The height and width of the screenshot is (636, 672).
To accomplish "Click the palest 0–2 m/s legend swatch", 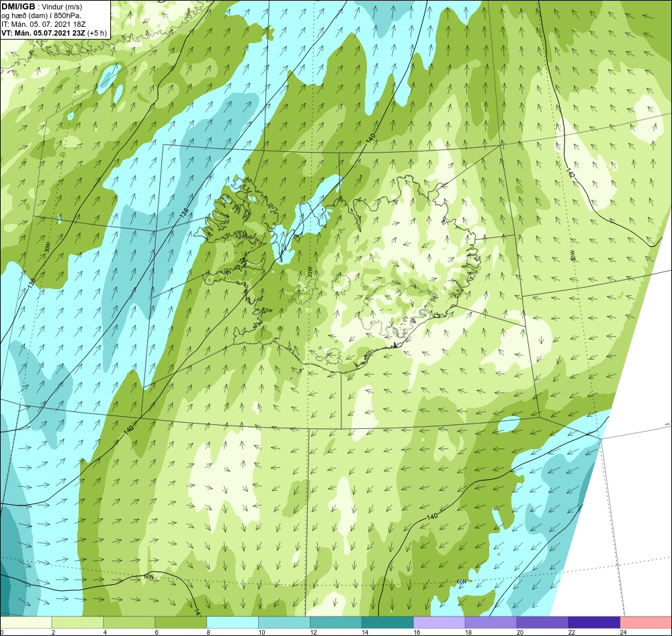I will click(x=26, y=623).
